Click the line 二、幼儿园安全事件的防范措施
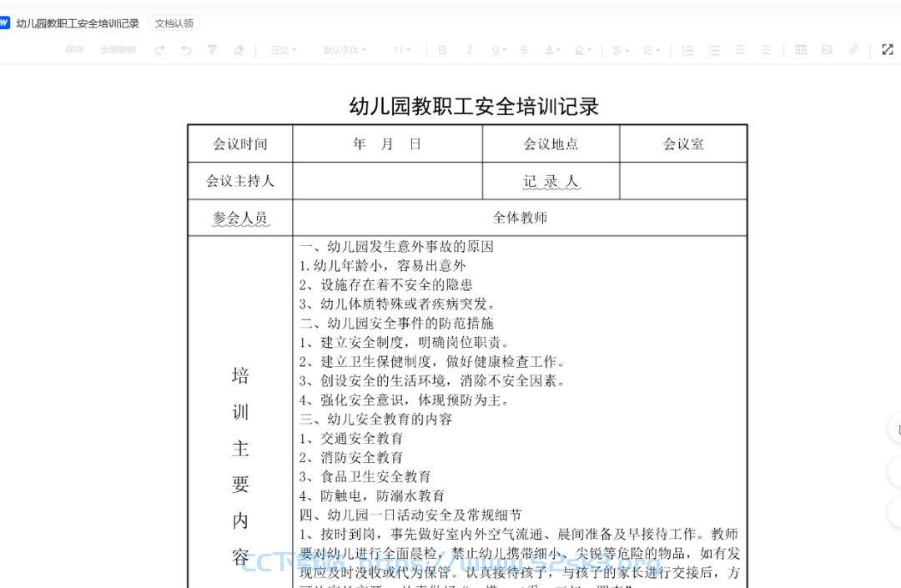The image size is (901, 588). (396, 324)
